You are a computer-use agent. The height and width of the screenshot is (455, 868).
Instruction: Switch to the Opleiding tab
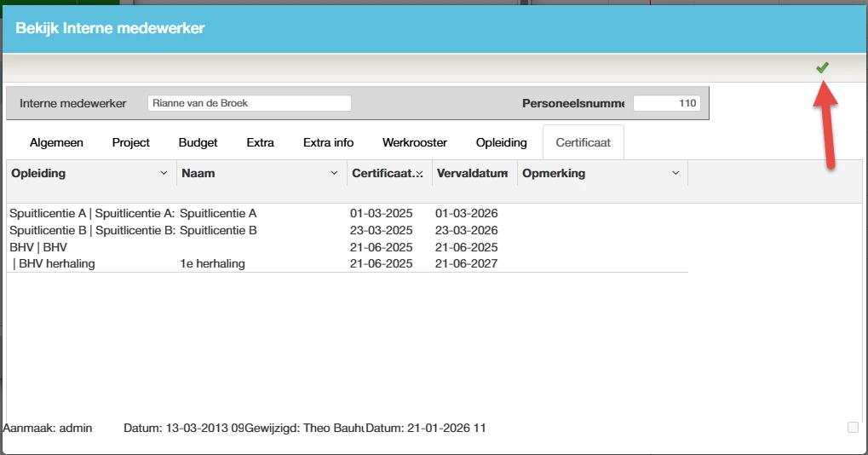(501, 142)
